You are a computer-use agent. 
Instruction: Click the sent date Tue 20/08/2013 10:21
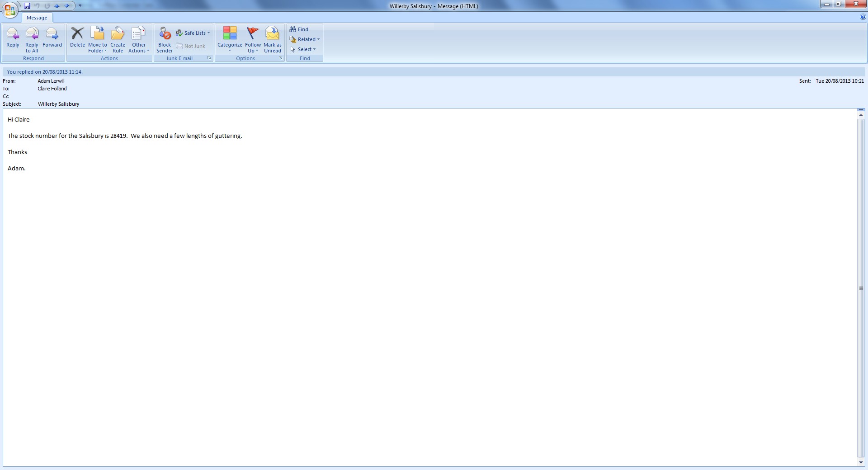coord(840,81)
